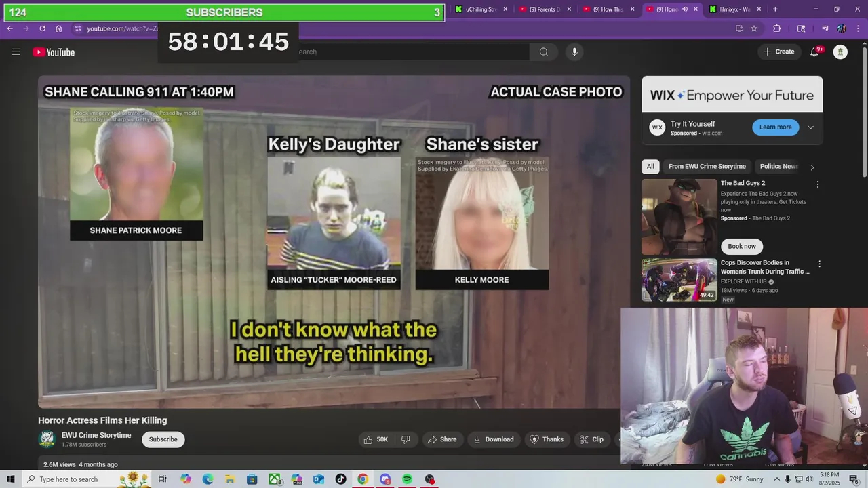Open The Bad Guys 2 ad thumbnail

pos(679,217)
